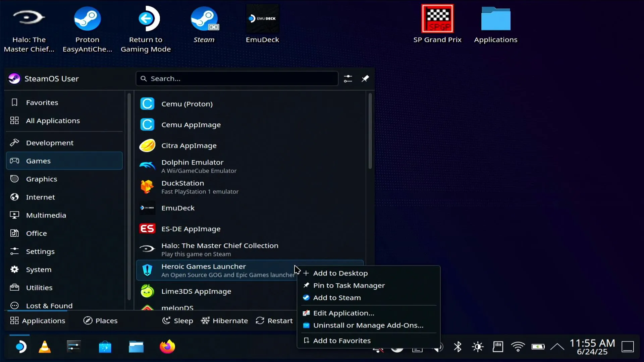This screenshot has width=644, height=362.
Task: Select Games category
Action: coord(64,161)
